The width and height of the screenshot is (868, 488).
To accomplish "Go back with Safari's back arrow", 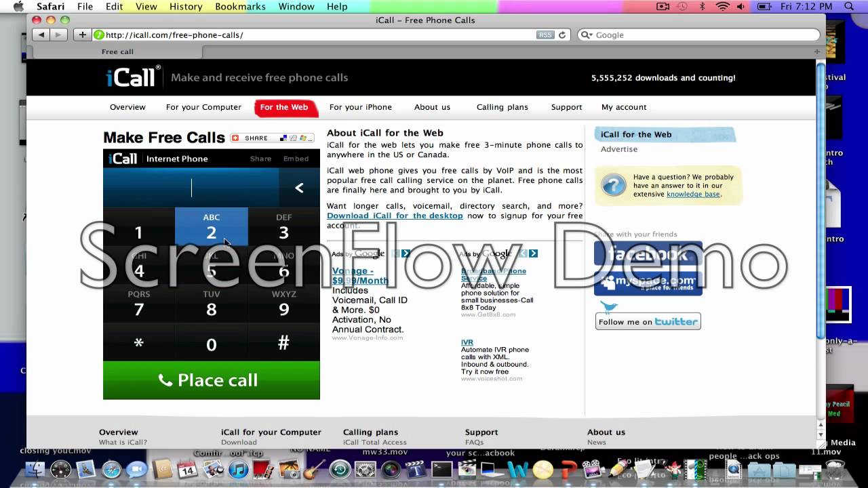I will (x=41, y=35).
